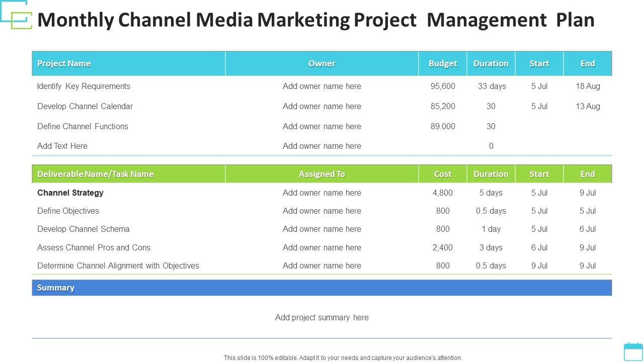Click owner cell in the 'Add Text Here' row

pyautogui.click(x=322, y=146)
